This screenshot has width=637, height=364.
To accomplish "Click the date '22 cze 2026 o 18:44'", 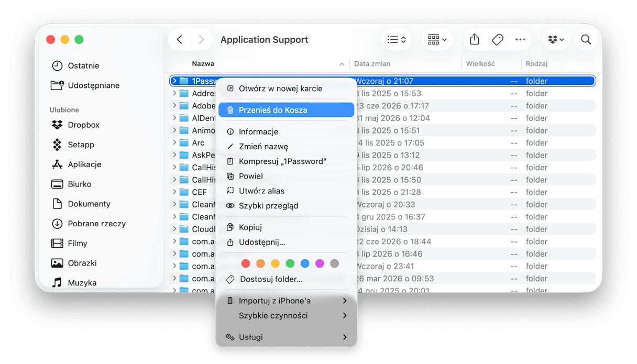I will [x=394, y=241].
